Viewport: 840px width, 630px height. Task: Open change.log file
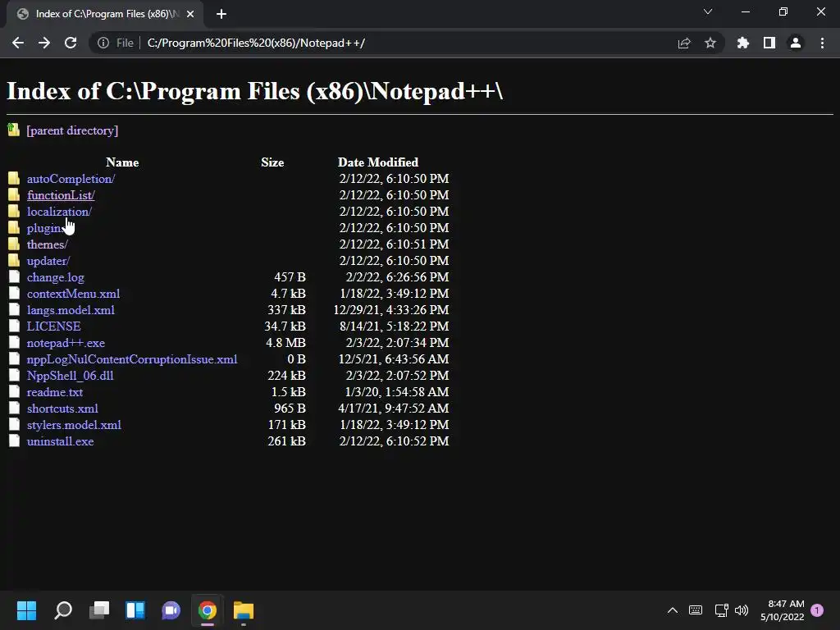(x=55, y=277)
